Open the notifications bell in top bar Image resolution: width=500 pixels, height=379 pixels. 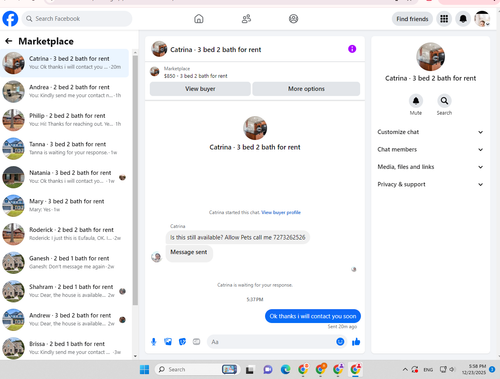point(463,19)
